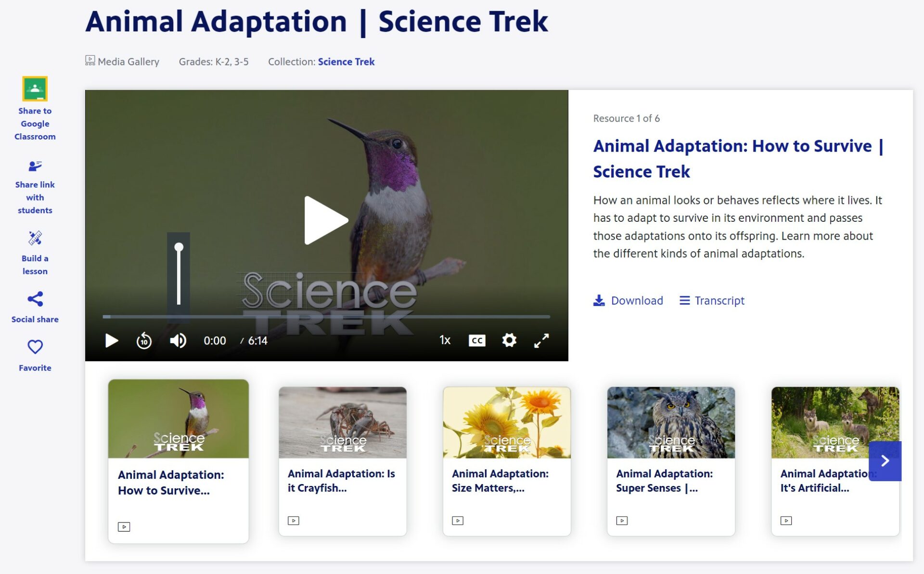
Task: Click the 10-second rewind button
Action: (x=144, y=340)
